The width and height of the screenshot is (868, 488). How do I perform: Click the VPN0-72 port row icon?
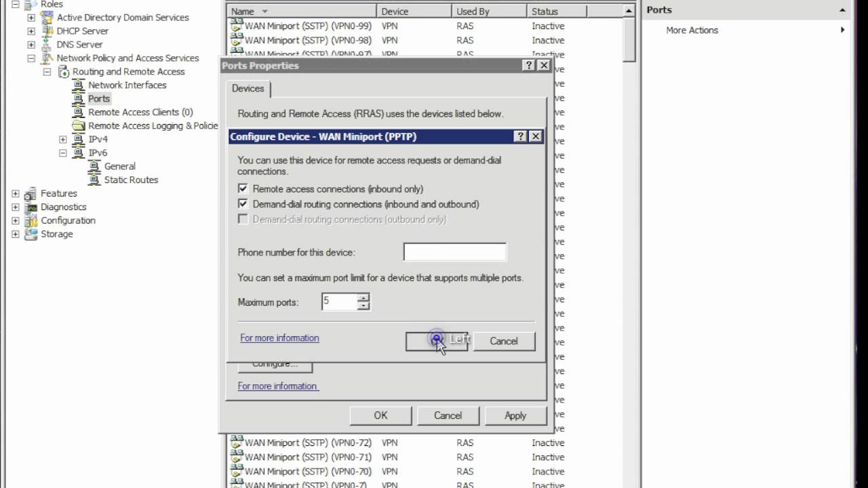237,443
